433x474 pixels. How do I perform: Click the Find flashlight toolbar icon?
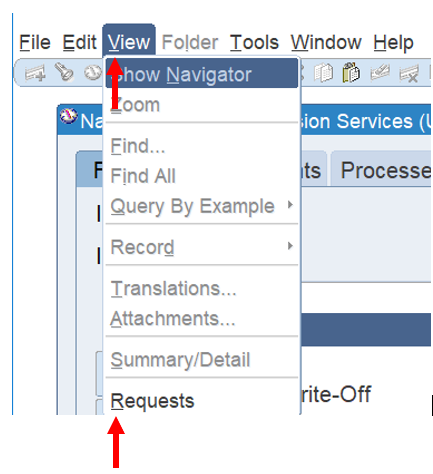click(x=64, y=71)
